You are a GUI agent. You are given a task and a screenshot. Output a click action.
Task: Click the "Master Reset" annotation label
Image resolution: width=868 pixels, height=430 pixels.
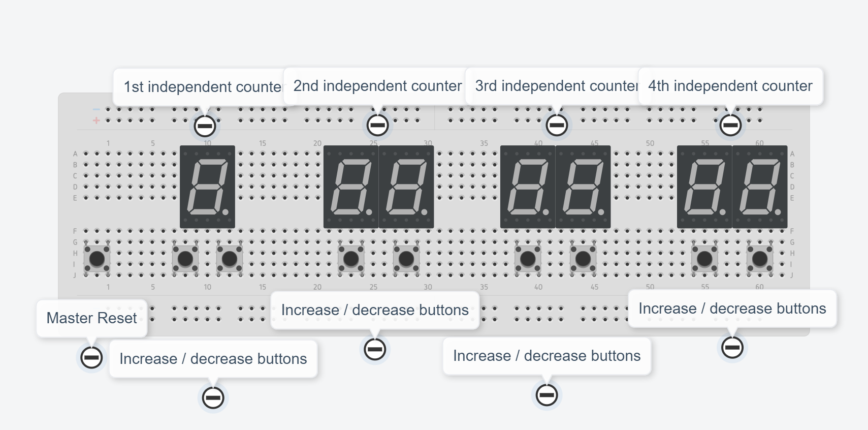point(91,318)
